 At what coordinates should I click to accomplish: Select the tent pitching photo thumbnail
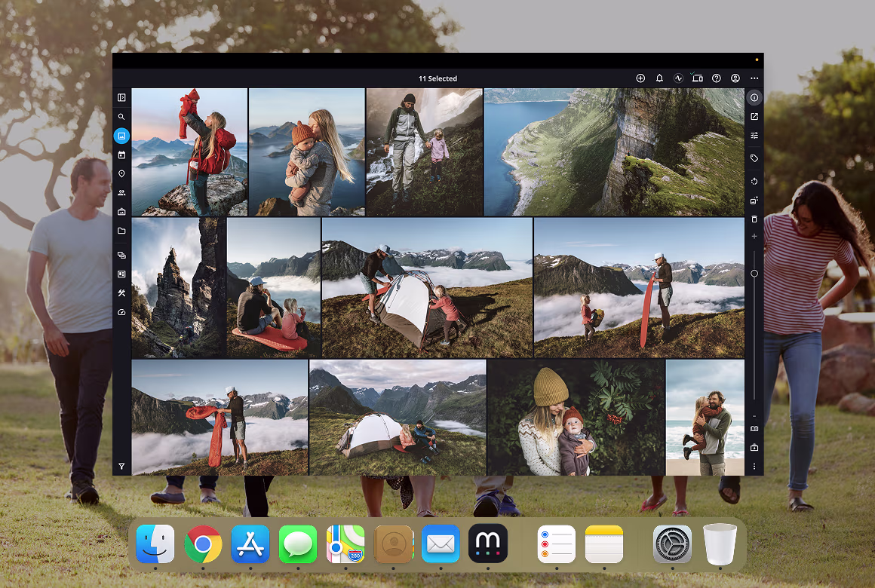point(427,287)
